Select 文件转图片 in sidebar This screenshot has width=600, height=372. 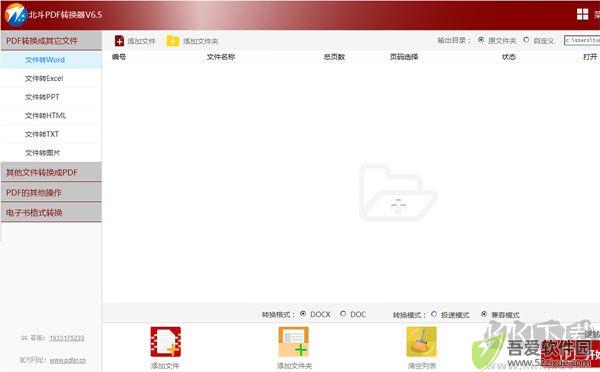pyautogui.click(x=51, y=153)
